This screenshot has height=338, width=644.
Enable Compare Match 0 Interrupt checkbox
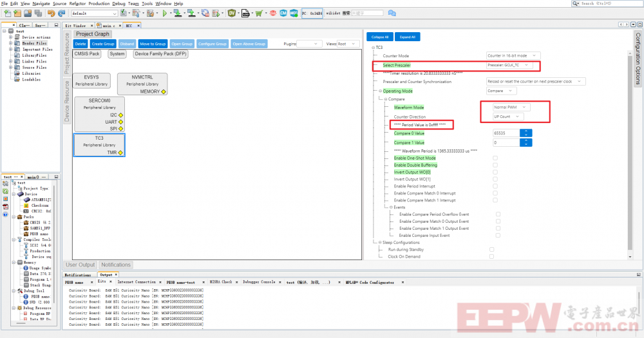pyautogui.click(x=495, y=193)
